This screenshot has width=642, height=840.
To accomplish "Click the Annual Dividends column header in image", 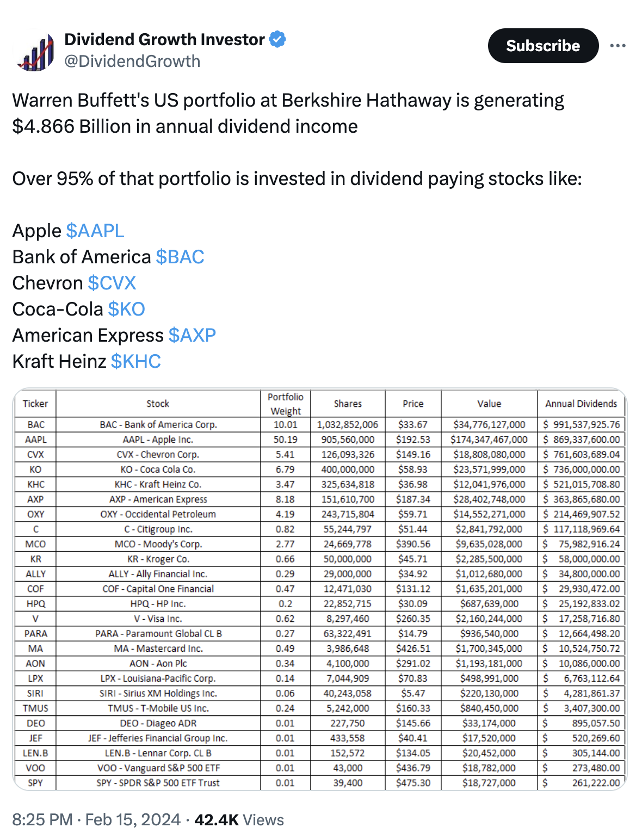I will click(x=581, y=404).
